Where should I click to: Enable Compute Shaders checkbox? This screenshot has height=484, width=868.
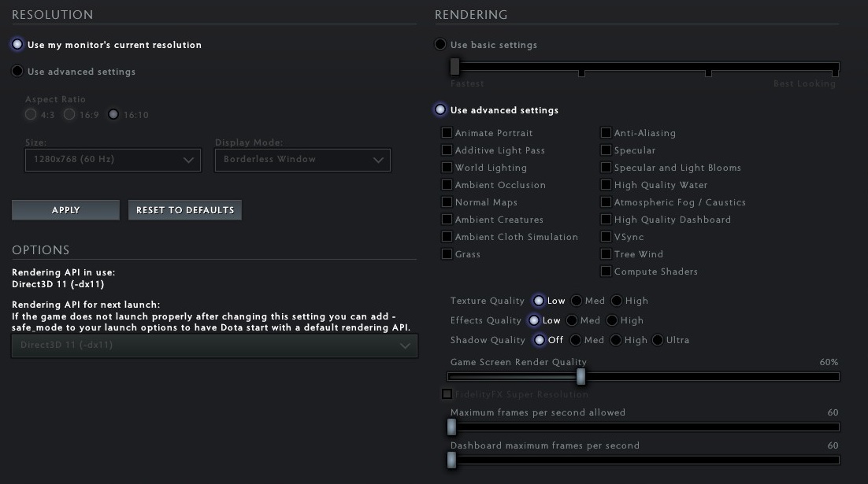606,272
